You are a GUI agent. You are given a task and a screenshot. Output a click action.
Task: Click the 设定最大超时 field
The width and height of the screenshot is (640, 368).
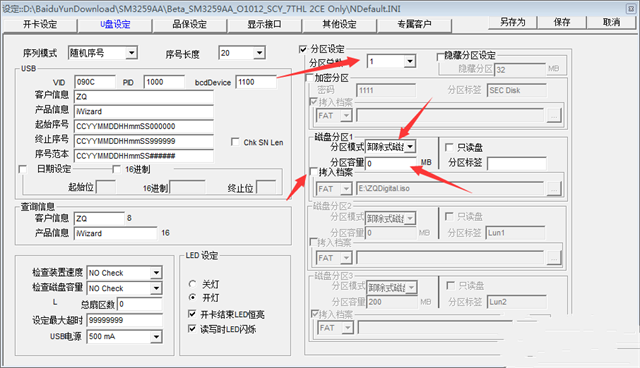(124, 320)
